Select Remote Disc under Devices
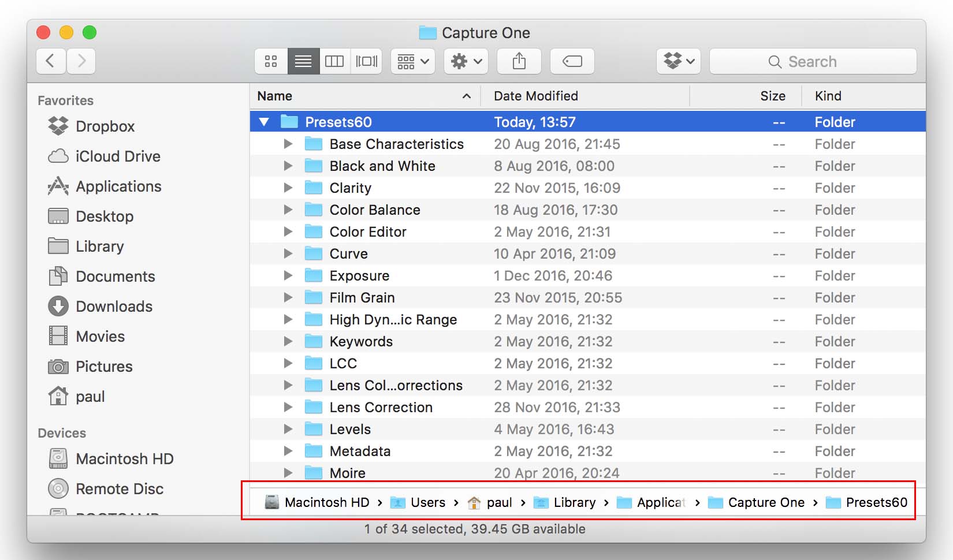Image resolution: width=953 pixels, height=560 pixels. (106, 489)
